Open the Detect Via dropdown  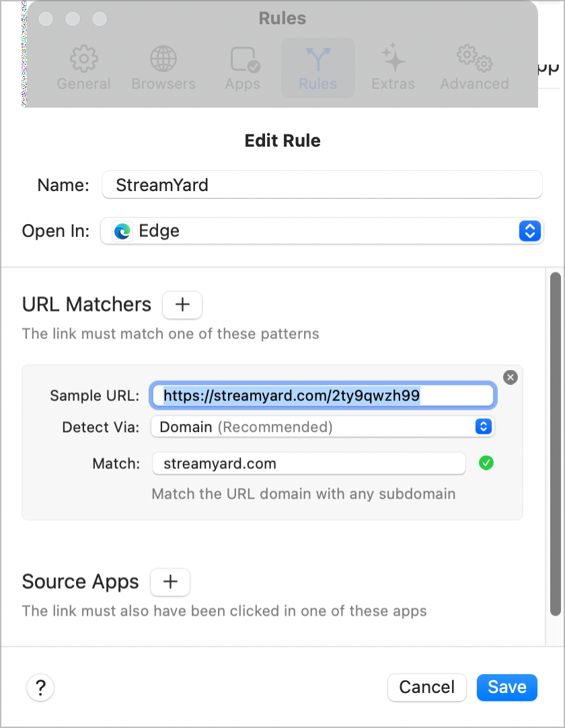tap(484, 427)
